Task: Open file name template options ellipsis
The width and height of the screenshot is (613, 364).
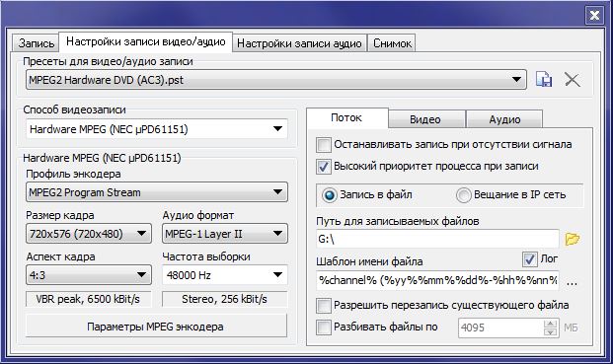Action: (x=572, y=282)
